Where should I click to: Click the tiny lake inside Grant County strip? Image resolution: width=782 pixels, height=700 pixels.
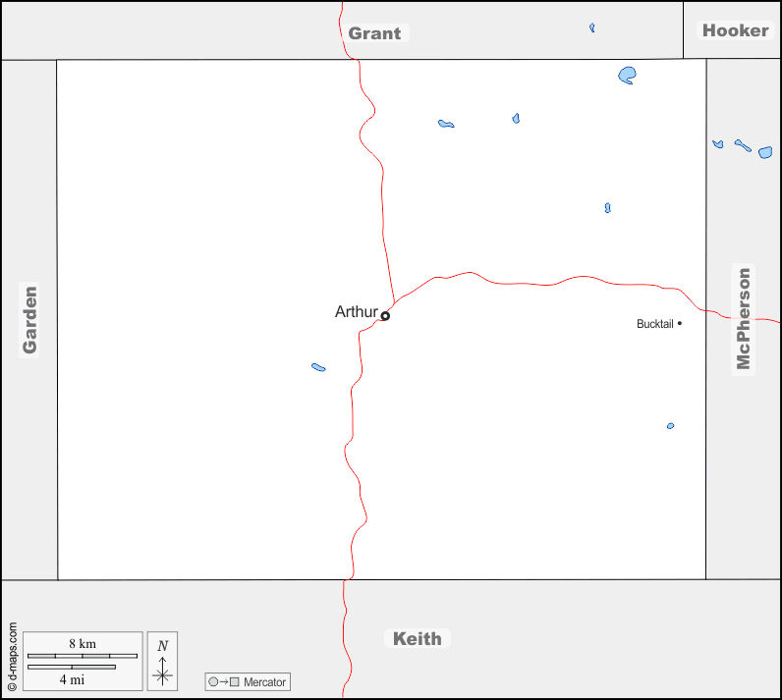click(592, 27)
